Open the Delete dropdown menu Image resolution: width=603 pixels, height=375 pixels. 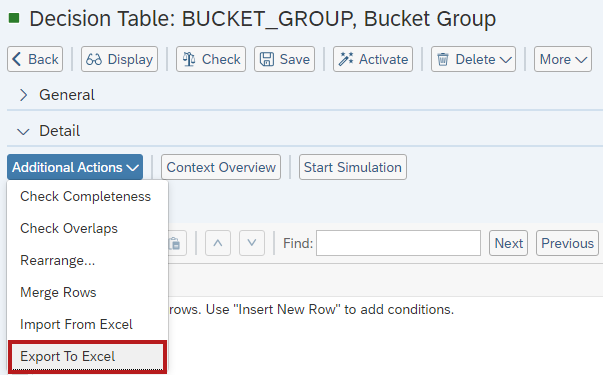pyautogui.click(x=473, y=59)
